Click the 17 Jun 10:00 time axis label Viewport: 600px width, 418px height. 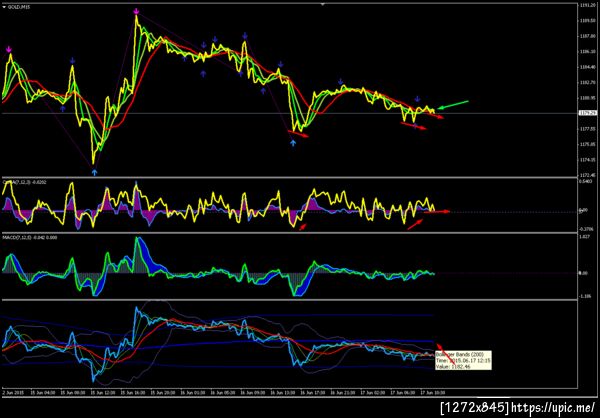coord(431,393)
